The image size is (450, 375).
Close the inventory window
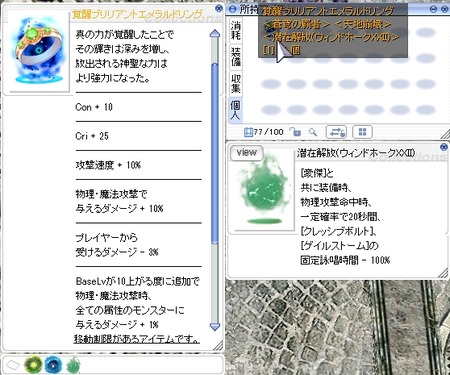(444, 9)
